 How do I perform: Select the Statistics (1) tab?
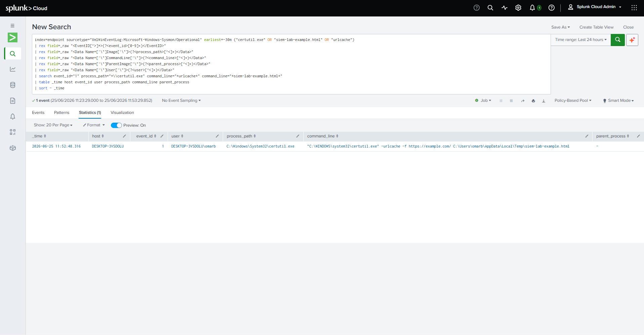tap(90, 113)
